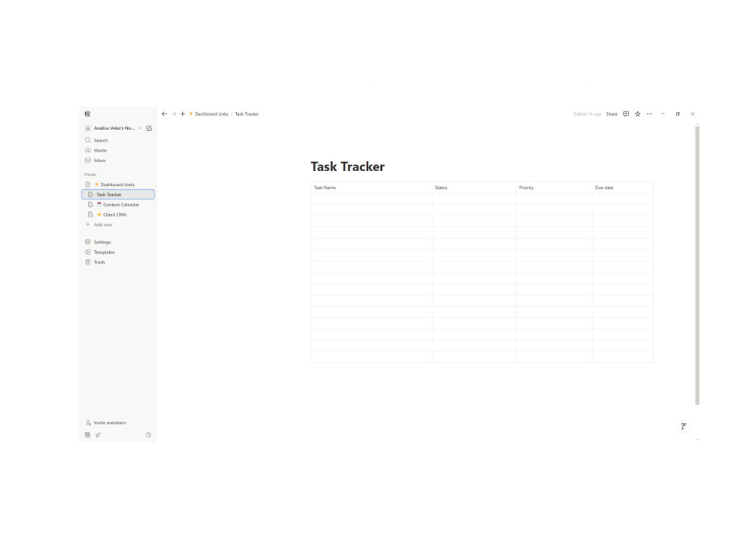Screen dimensions: 747x560
Task: Open Templates from the sidebar
Action: point(118,252)
